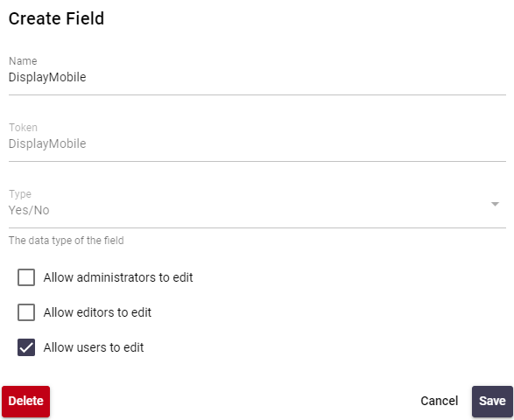Click the Type field label
The width and height of the screenshot is (514, 420).
point(20,194)
